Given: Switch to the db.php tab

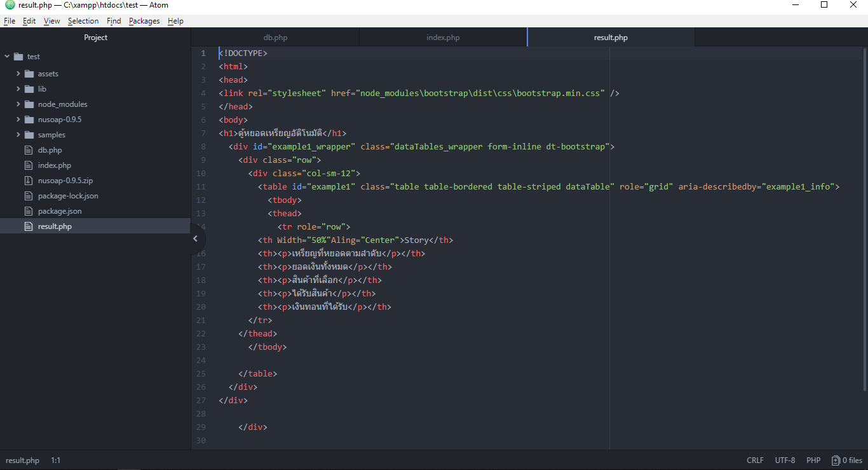Looking at the screenshot, I should [x=275, y=38].
